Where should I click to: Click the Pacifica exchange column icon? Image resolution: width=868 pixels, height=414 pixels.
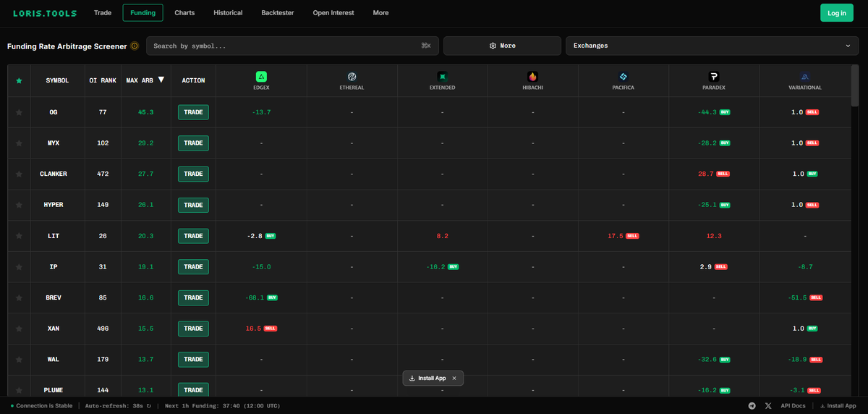click(624, 76)
